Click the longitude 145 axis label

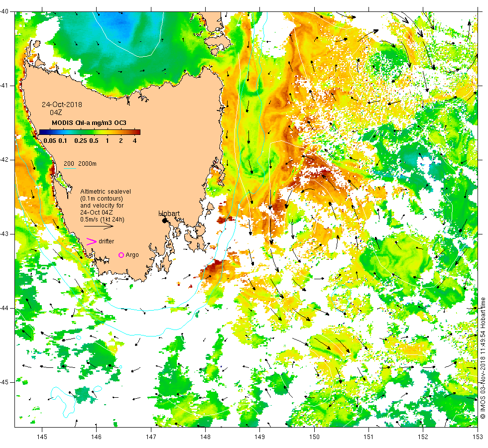tap(42, 437)
